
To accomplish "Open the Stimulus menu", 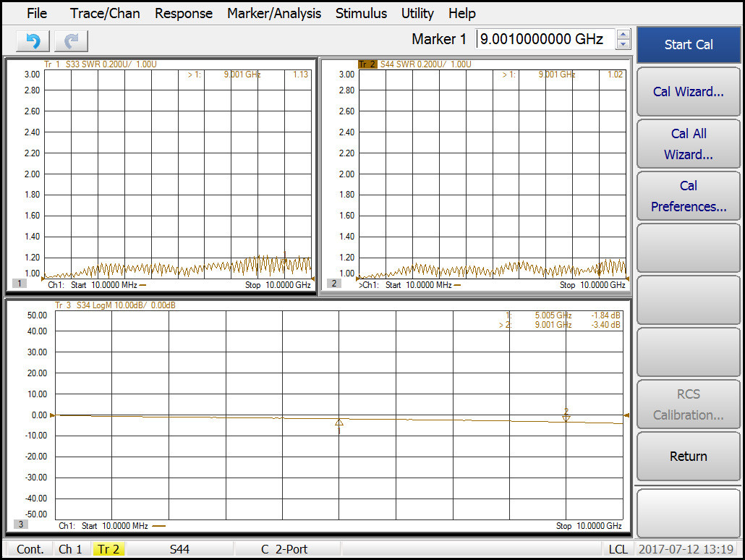I will [361, 13].
